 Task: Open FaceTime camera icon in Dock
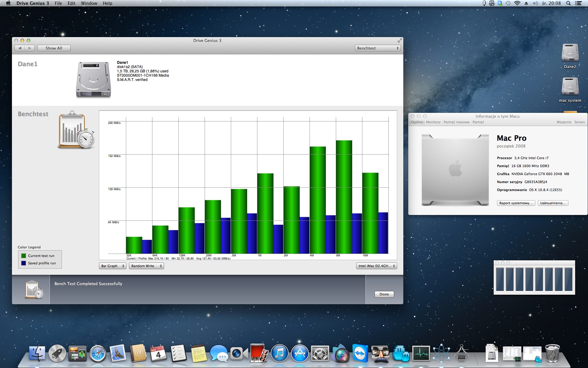pyautogui.click(x=239, y=353)
